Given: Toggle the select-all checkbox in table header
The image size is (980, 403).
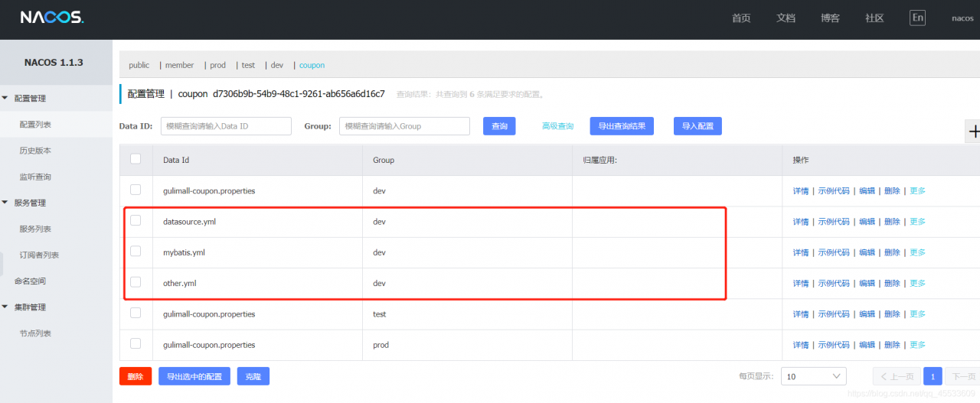Looking at the screenshot, I should click(136, 159).
